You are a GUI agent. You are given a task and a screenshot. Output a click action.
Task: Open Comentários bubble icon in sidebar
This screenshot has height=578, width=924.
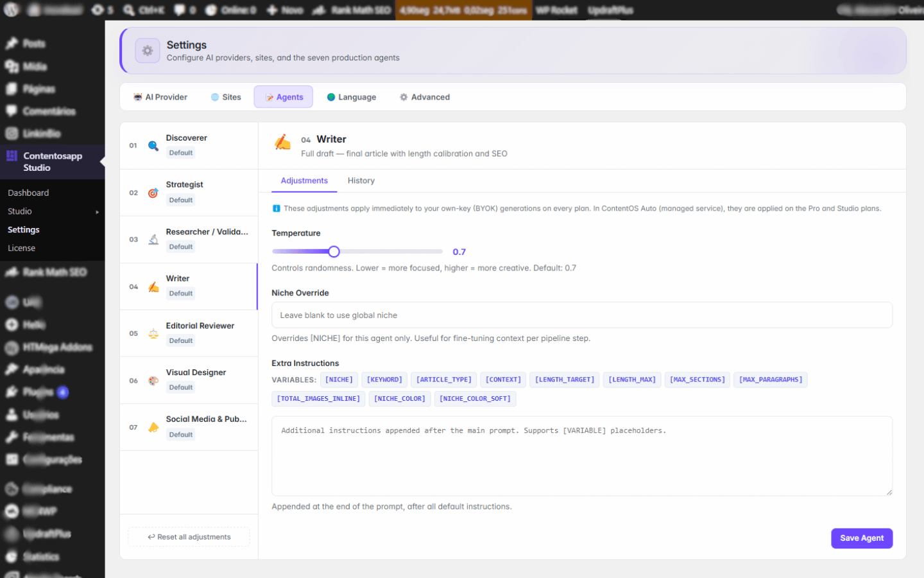point(12,111)
